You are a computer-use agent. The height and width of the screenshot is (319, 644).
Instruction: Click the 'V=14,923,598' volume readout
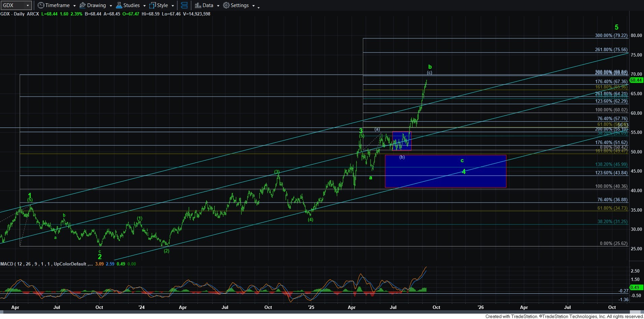tap(196, 14)
